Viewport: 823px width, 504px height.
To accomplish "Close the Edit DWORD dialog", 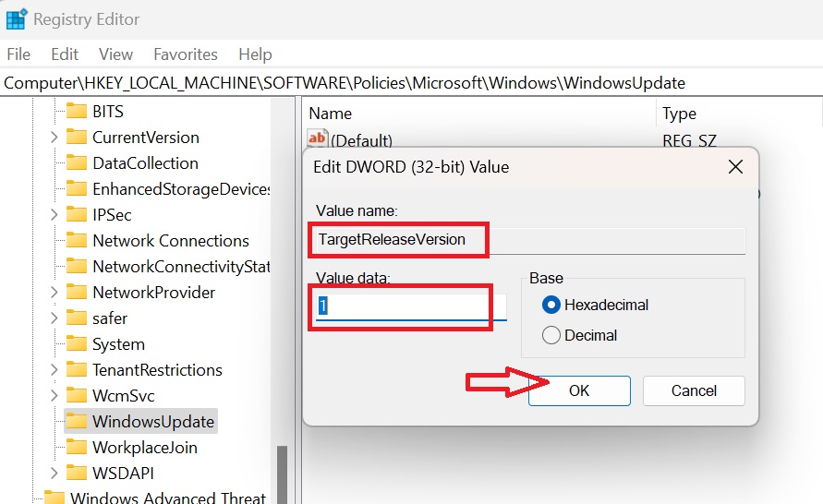I will click(x=736, y=167).
